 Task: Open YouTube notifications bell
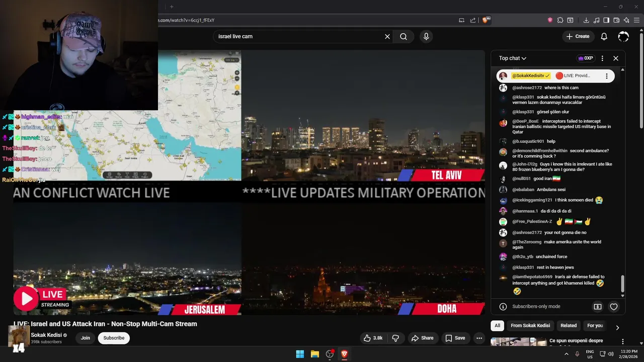(x=604, y=36)
